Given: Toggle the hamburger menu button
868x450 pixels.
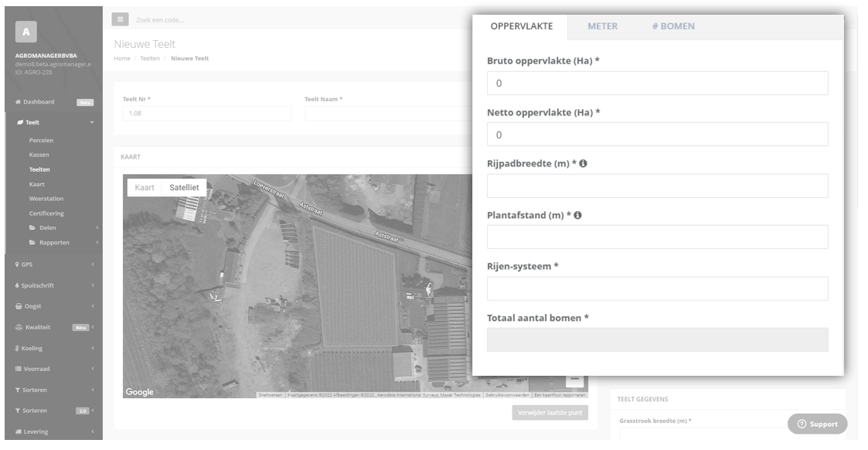Looking at the screenshot, I should (x=120, y=19).
